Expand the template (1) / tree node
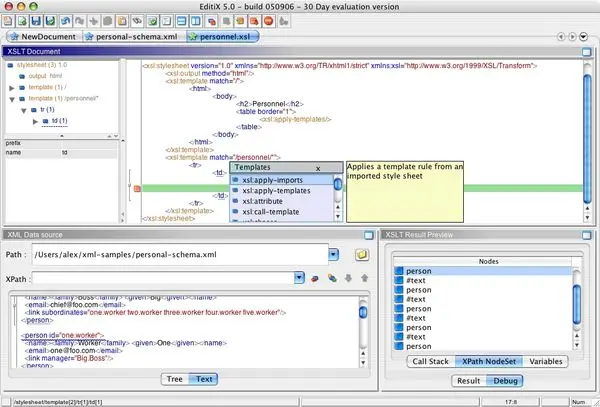The width and height of the screenshot is (600, 407). tap(12, 88)
